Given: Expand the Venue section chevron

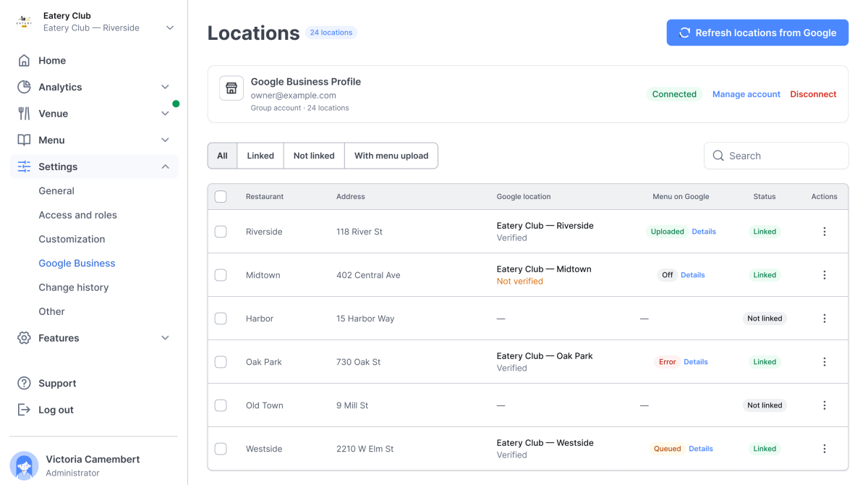Looking at the screenshot, I should click(165, 114).
